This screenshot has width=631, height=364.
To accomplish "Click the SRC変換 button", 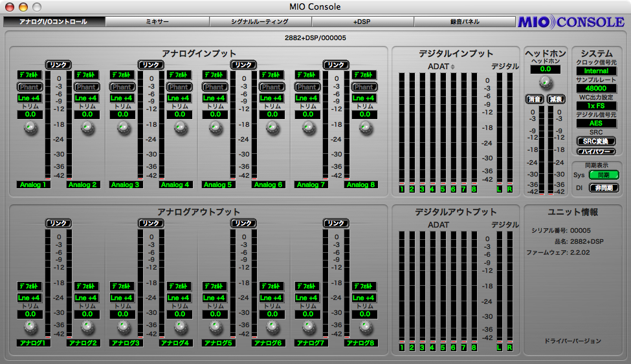I will 596,141.
